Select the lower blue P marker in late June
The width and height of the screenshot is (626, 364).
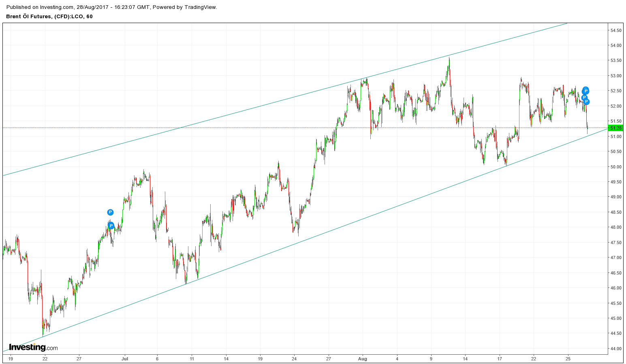click(111, 226)
